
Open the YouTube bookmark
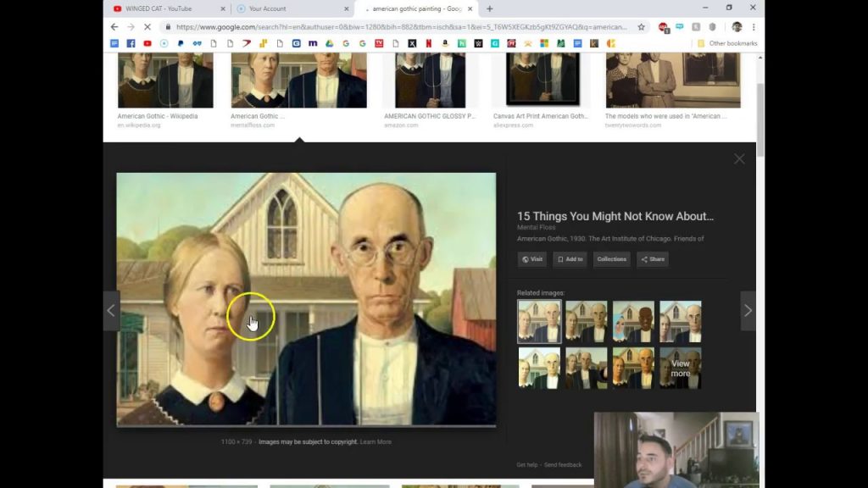pyautogui.click(x=147, y=43)
